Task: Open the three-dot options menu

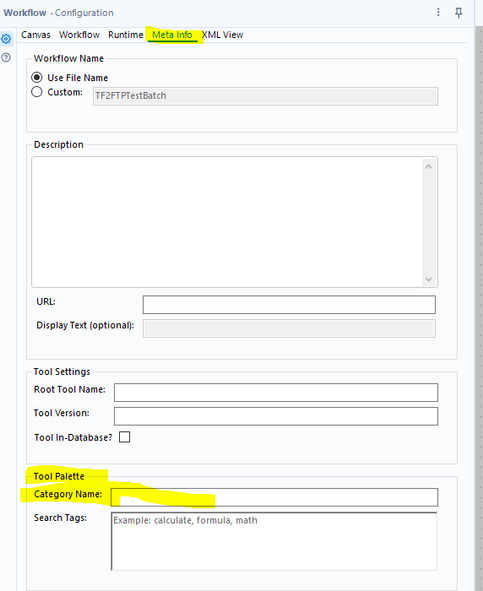Action: 438,12
